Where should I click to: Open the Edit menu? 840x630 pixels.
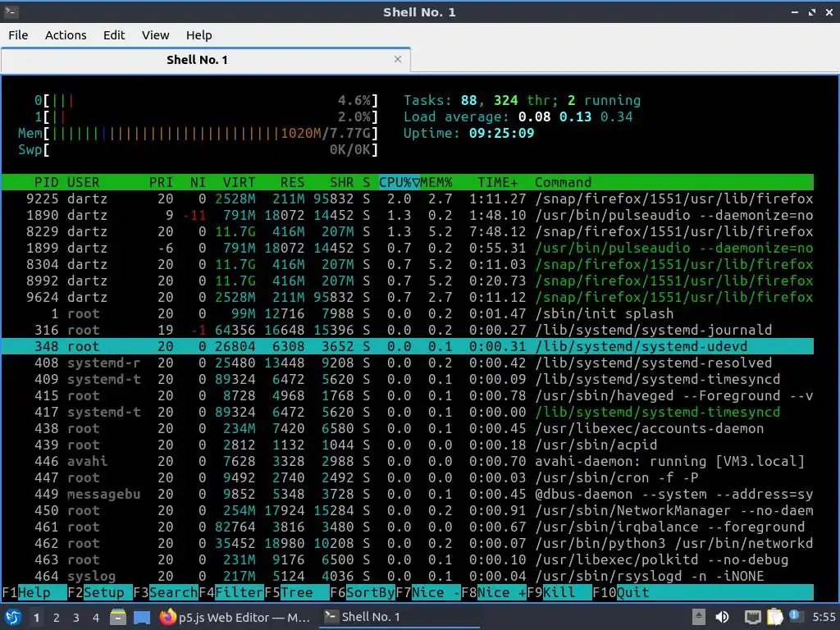pyautogui.click(x=114, y=34)
